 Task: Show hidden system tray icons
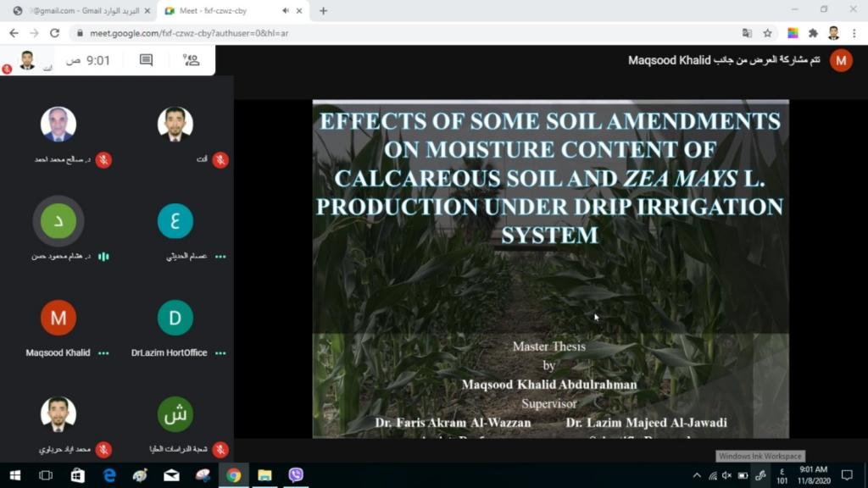click(x=697, y=475)
